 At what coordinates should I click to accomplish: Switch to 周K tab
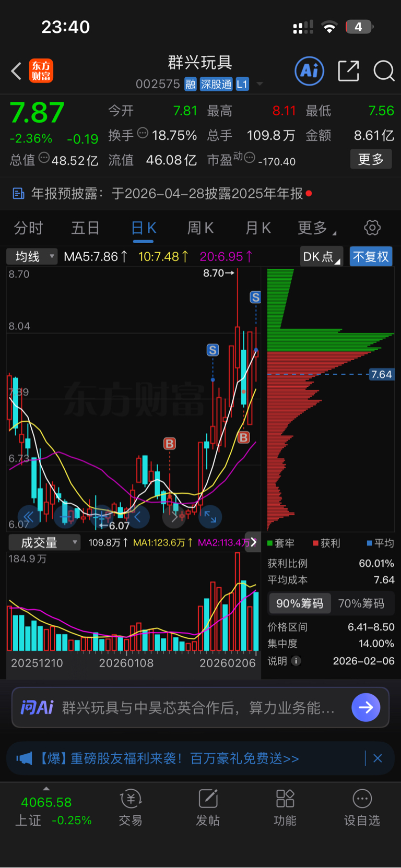(x=200, y=228)
